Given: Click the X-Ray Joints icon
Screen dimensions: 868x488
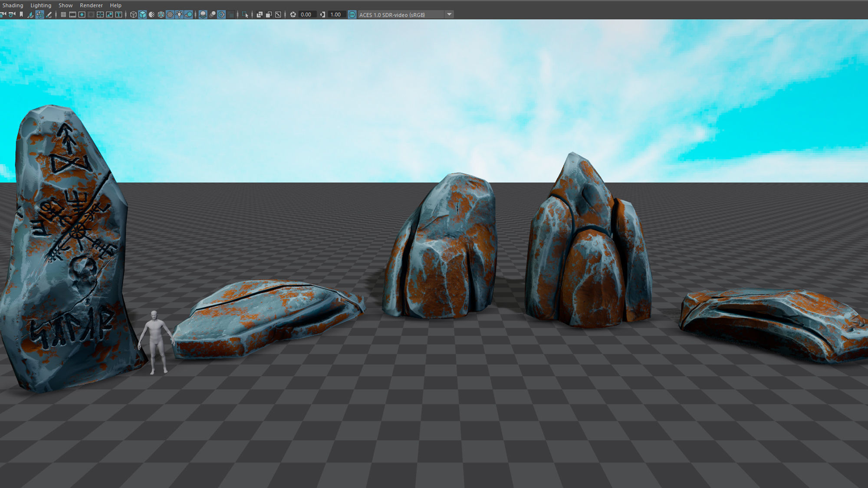Looking at the screenshot, I should 278,14.
